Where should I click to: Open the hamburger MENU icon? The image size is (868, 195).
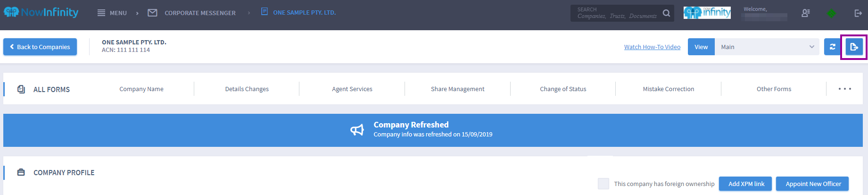(101, 13)
